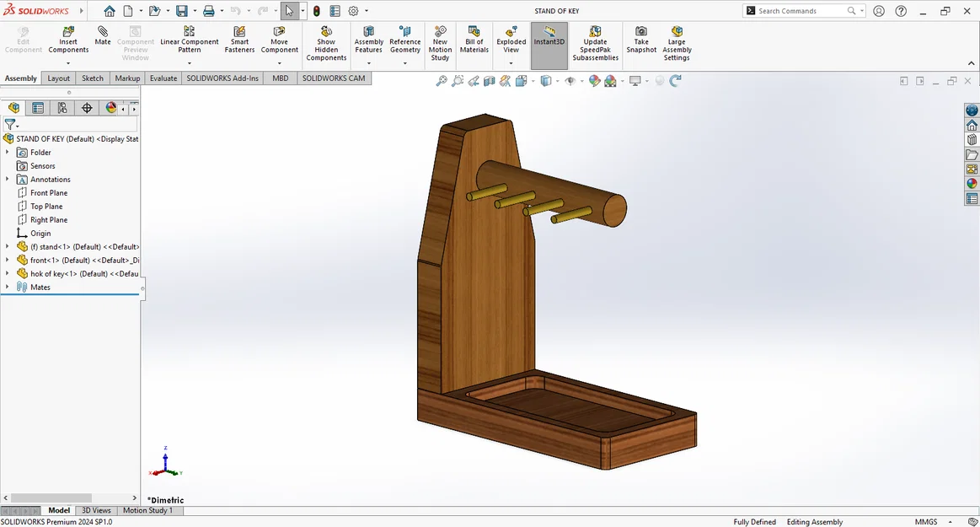Image resolution: width=980 pixels, height=527 pixels.
Task: Open FeatureManager Design Tree tab icon
Action: (13, 108)
